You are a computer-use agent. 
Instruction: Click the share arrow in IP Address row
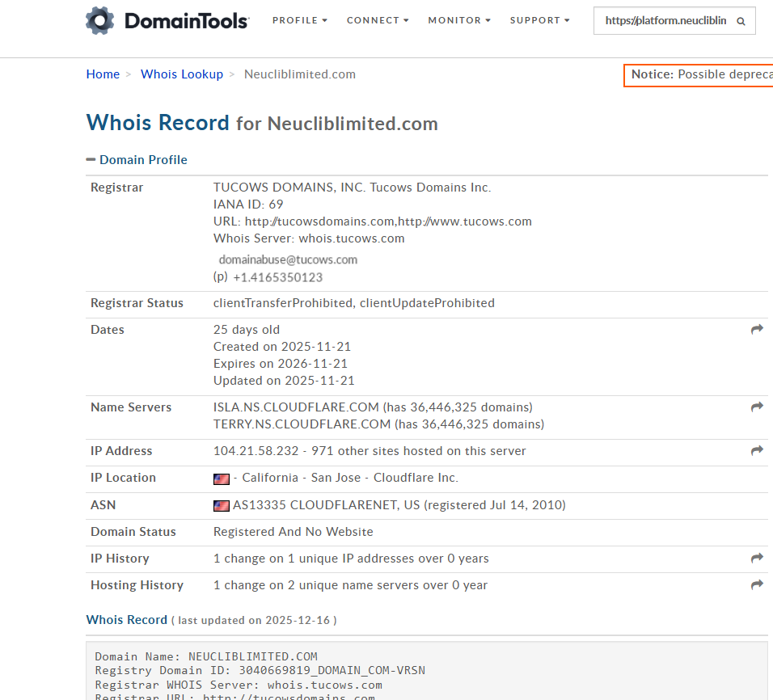tap(757, 451)
